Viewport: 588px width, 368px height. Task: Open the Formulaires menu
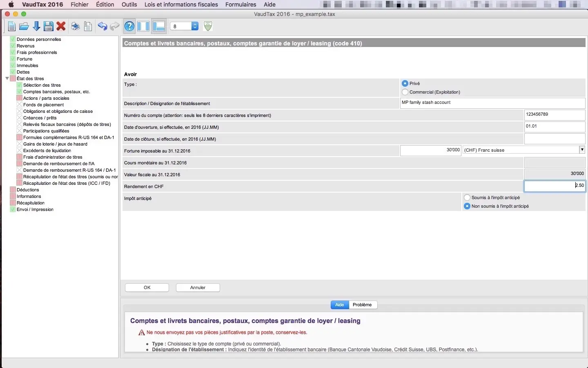241,4
